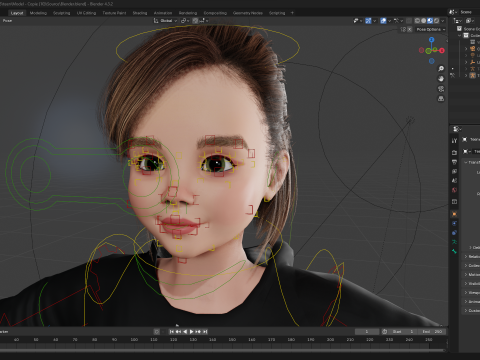Viewport: 480px width, 360px height.
Task: Open the Sculpting workspace tab
Action: 62,13
